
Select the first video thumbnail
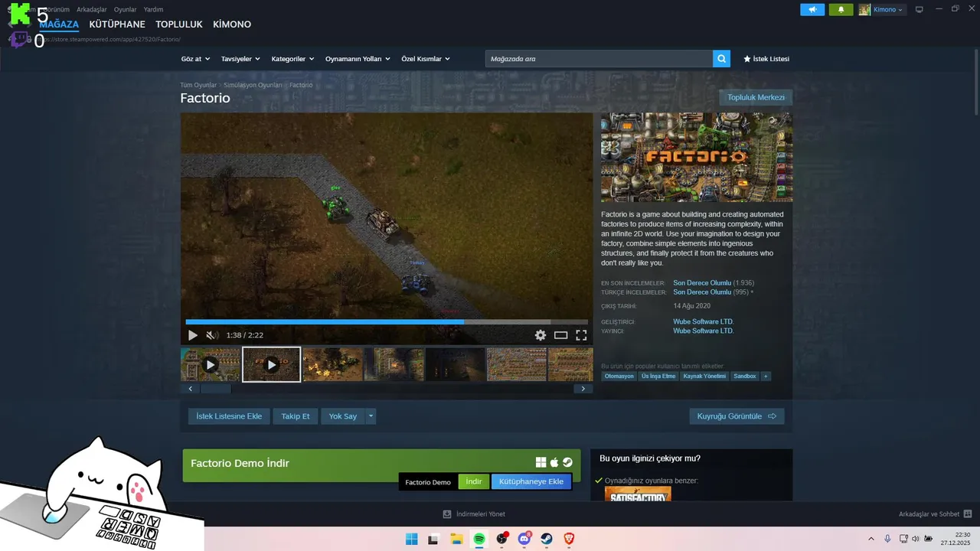(x=211, y=365)
